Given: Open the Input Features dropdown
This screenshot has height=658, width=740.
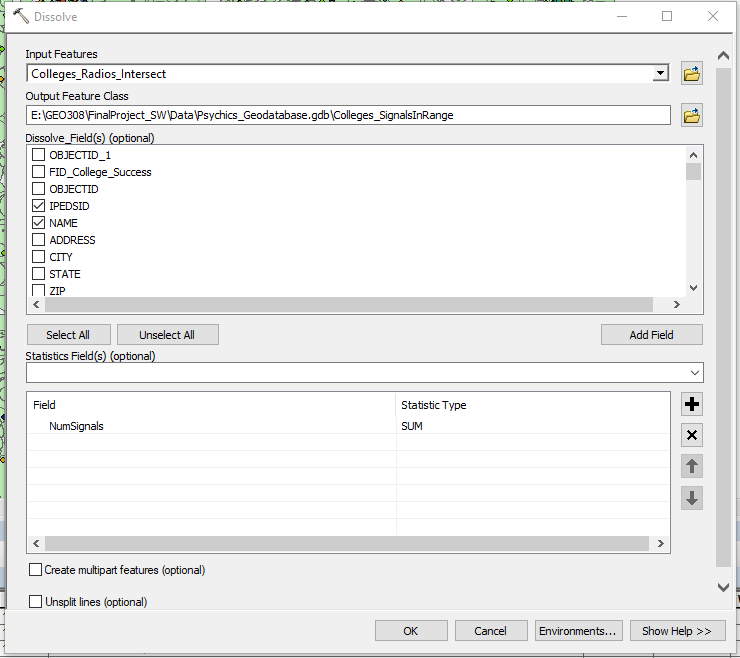Looking at the screenshot, I should [x=661, y=74].
